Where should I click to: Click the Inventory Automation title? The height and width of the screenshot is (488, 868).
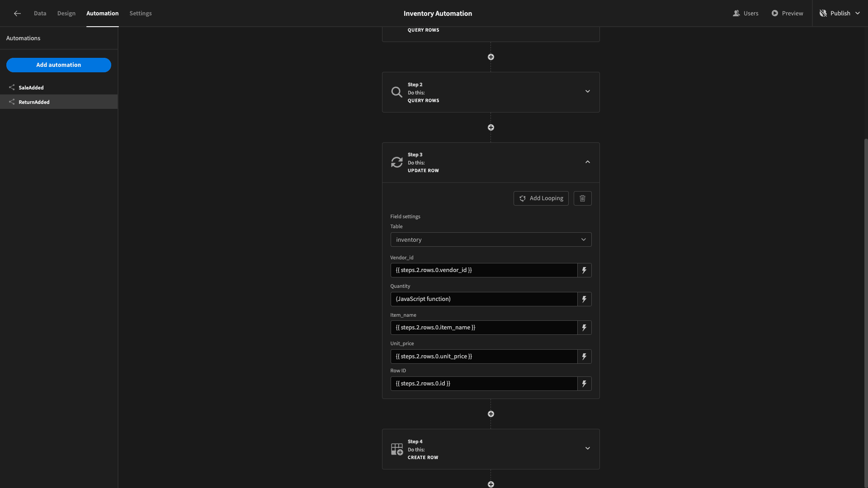click(438, 14)
